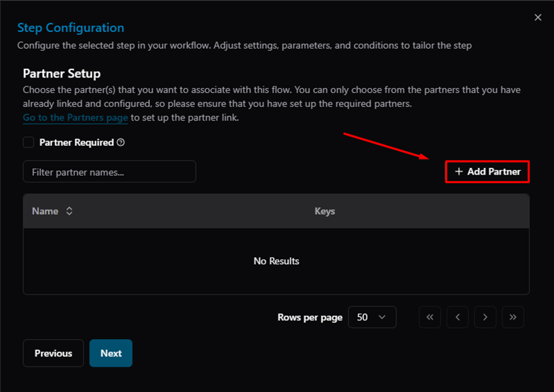This screenshot has height=392, width=554.
Task: Open the Go to the Partners page link
Action: 75,118
